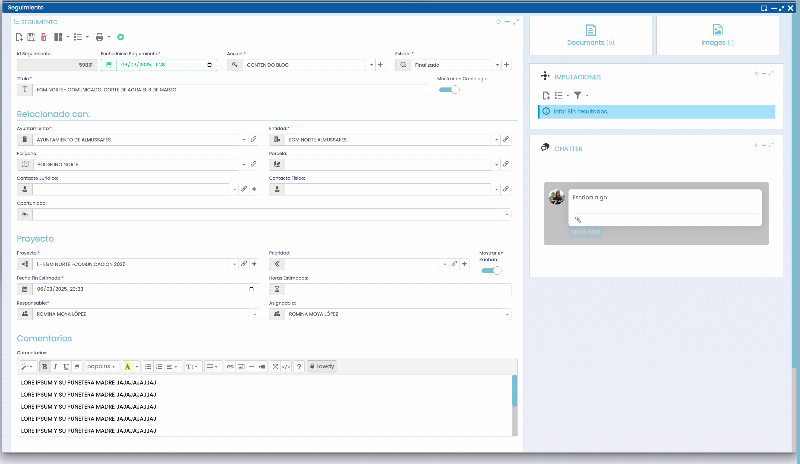The width and height of the screenshot is (800, 464).
Task: Click the save icon in Seguimiento toolbar
Action: coord(31,37)
